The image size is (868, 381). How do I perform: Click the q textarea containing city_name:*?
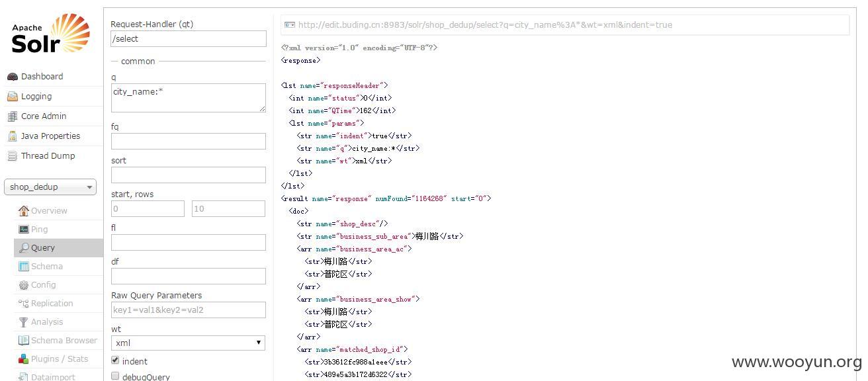189,98
